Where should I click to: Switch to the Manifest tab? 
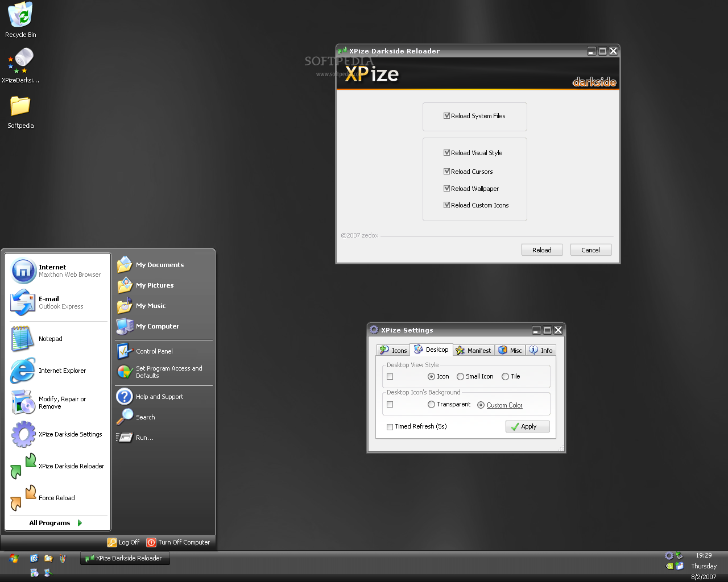[x=474, y=351]
